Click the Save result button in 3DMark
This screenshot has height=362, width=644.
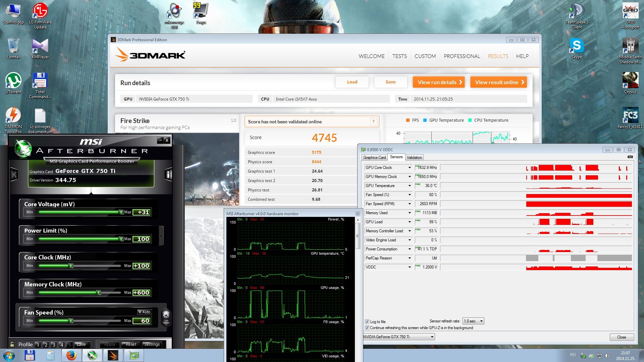pyautogui.click(x=390, y=82)
